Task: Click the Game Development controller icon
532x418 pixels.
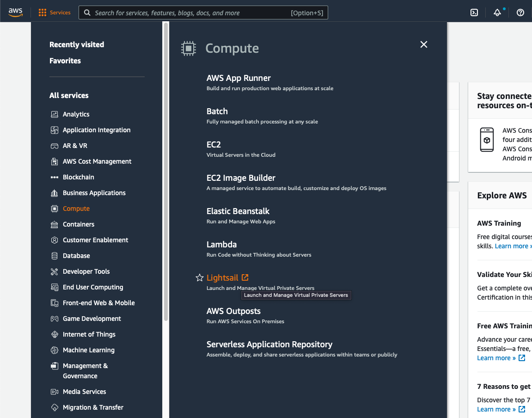Action: tap(54, 319)
